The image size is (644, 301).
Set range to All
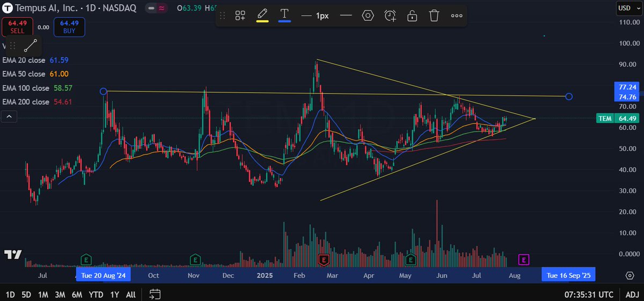pyautogui.click(x=130, y=294)
